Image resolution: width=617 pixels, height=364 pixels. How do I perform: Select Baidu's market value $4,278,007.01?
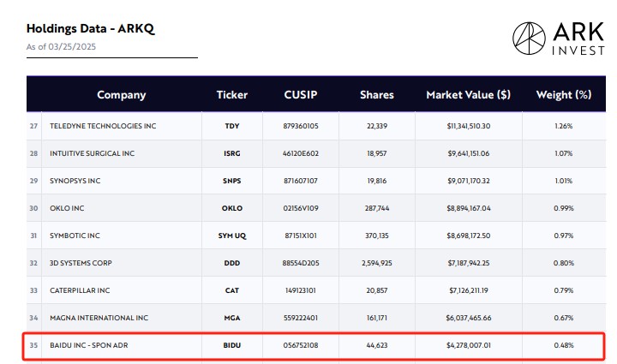pyautogui.click(x=468, y=345)
